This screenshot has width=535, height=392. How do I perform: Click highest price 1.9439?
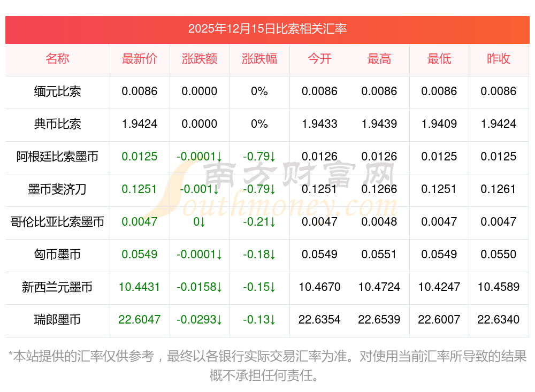(379, 124)
